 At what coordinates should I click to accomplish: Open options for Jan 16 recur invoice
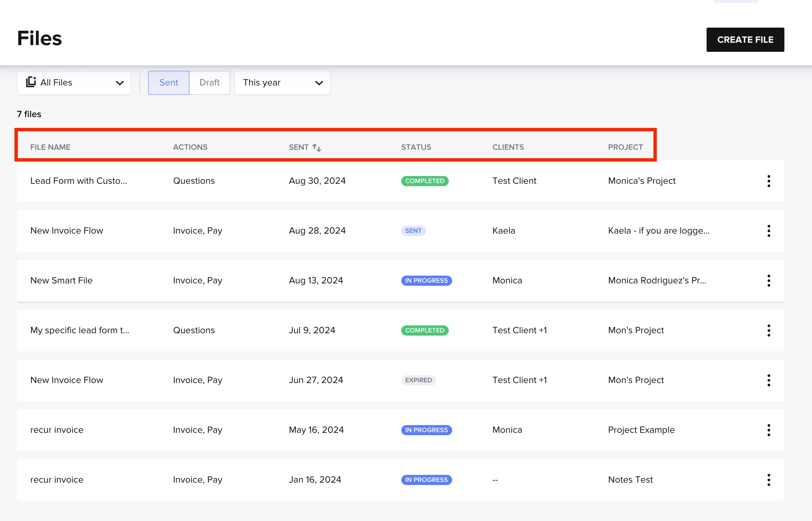tap(768, 479)
